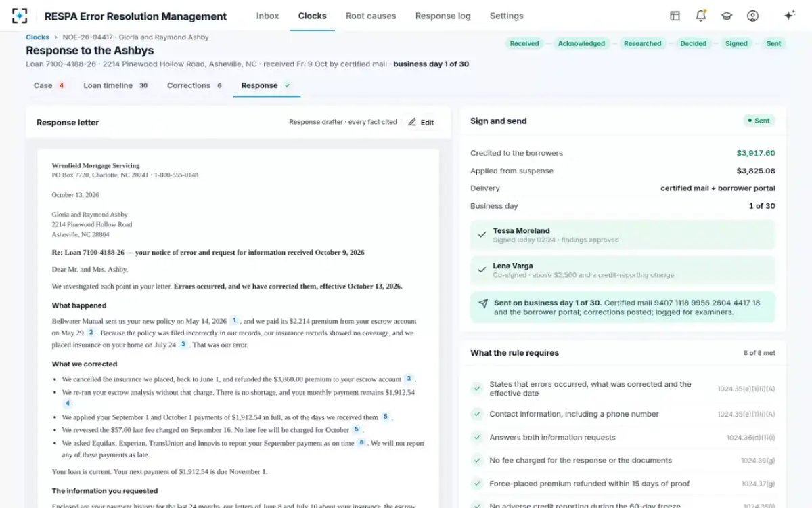Image resolution: width=812 pixels, height=508 pixels.
Task: Click check next to 'Force-placed premium refunded'
Action: [477, 484]
